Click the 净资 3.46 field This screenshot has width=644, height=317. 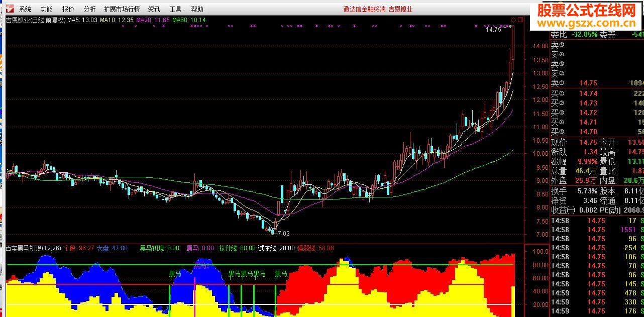click(574, 200)
